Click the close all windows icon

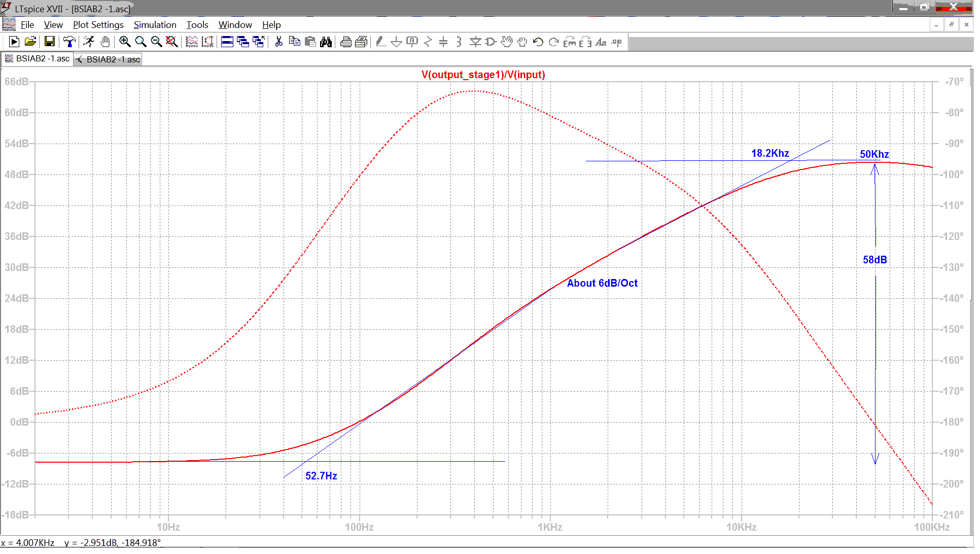click(259, 42)
